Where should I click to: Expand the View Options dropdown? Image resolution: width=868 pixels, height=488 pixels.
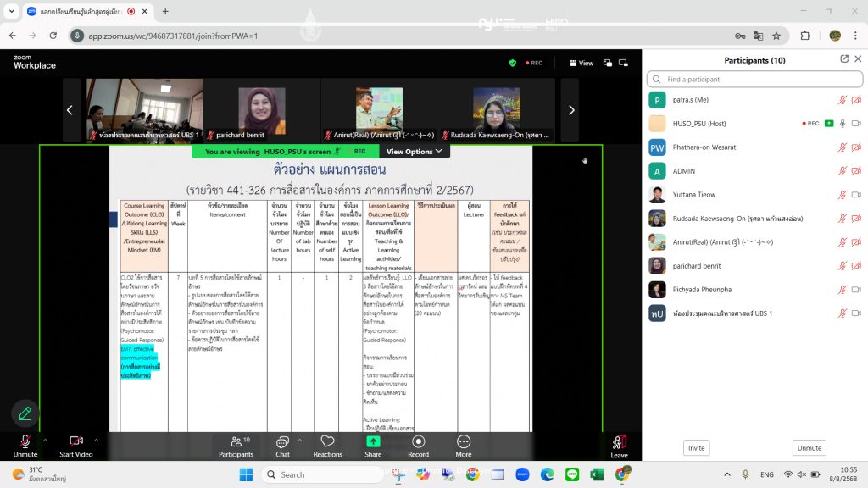click(x=415, y=152)
